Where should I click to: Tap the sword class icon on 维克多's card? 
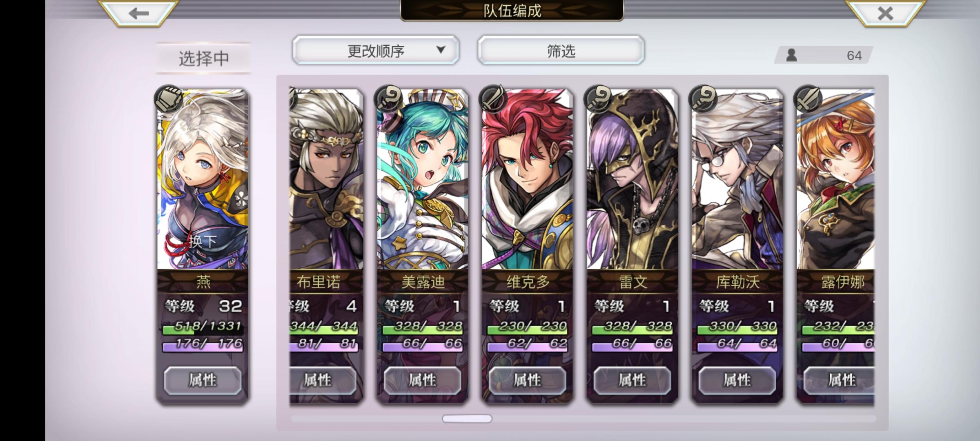point(493,99)
